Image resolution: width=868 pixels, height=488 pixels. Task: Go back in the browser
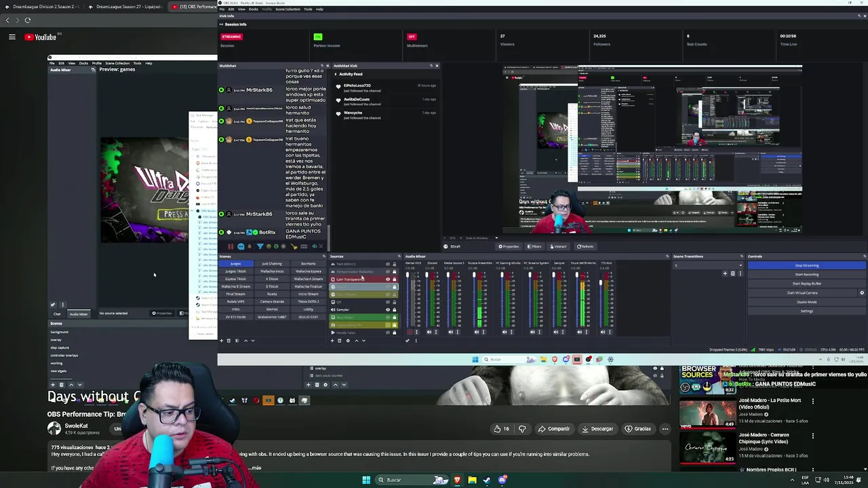pyautogui.click(x=7, y=20)
